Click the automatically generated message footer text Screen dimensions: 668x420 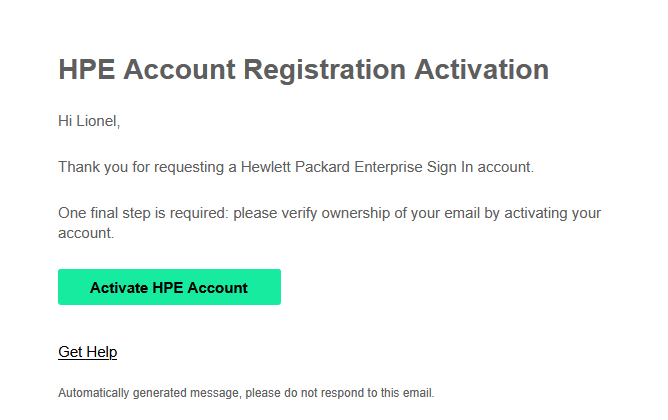tap(246, 392)
